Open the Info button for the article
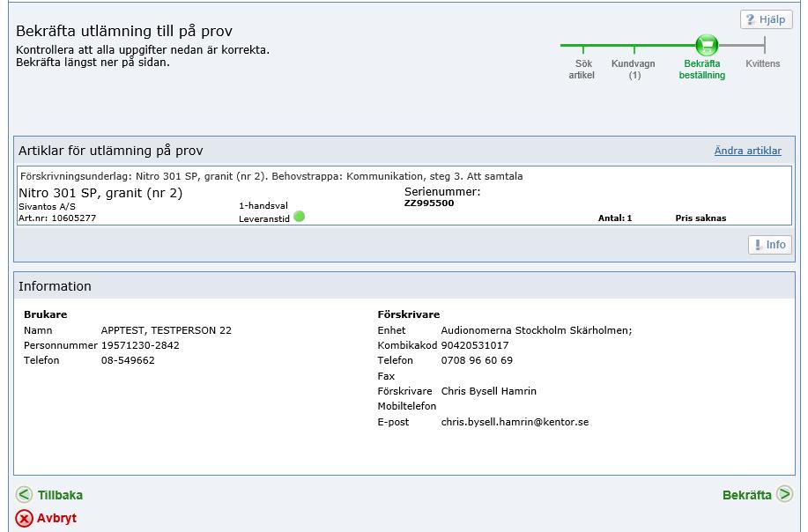The height and width of the screenshot is (532, 808). [770, 245]
